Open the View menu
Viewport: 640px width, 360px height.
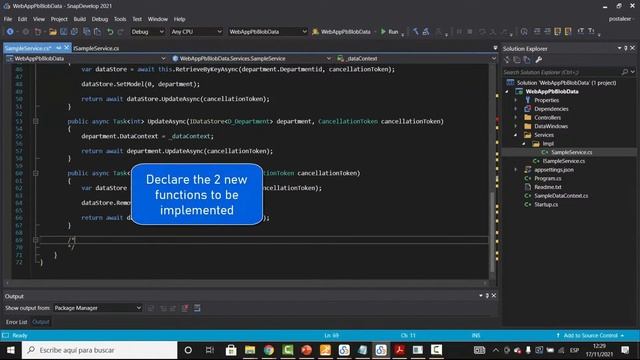39,19
